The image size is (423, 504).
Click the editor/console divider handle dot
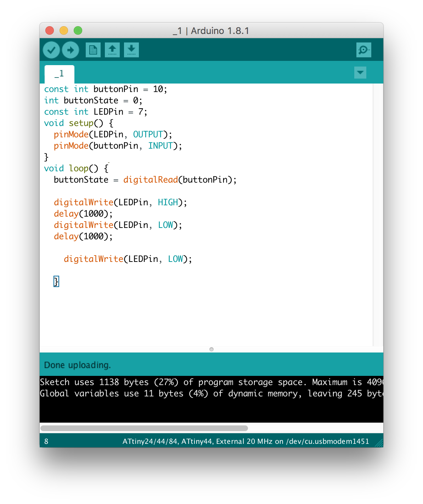pos(211,349)
